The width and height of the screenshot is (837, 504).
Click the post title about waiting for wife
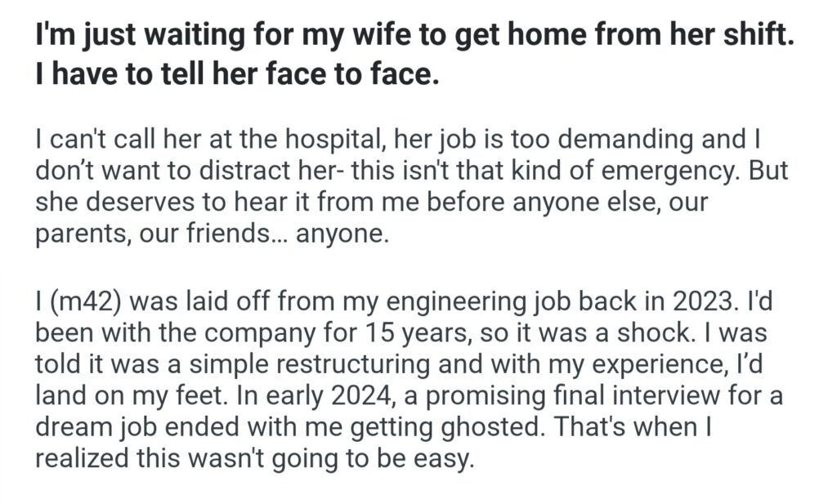414,38
